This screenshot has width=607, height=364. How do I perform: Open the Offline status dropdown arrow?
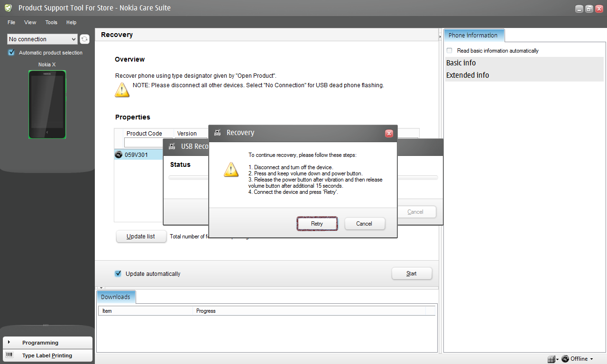[591, 359]
